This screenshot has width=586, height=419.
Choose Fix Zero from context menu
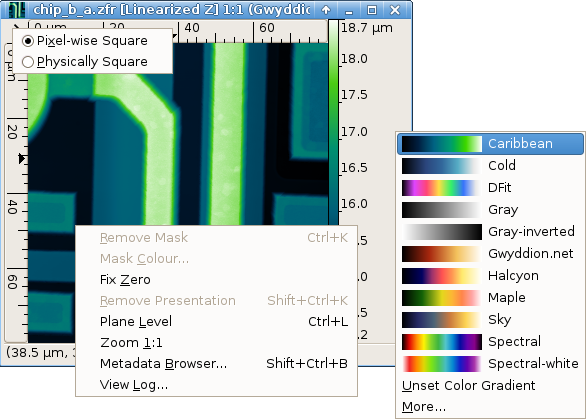tap(216, 280)
